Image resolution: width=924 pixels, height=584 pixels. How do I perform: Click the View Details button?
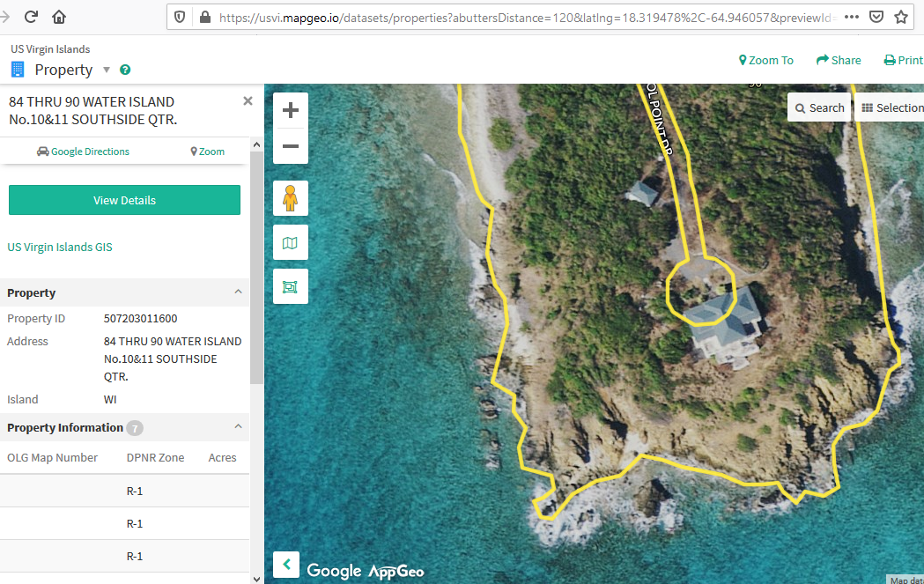(124, 200)
